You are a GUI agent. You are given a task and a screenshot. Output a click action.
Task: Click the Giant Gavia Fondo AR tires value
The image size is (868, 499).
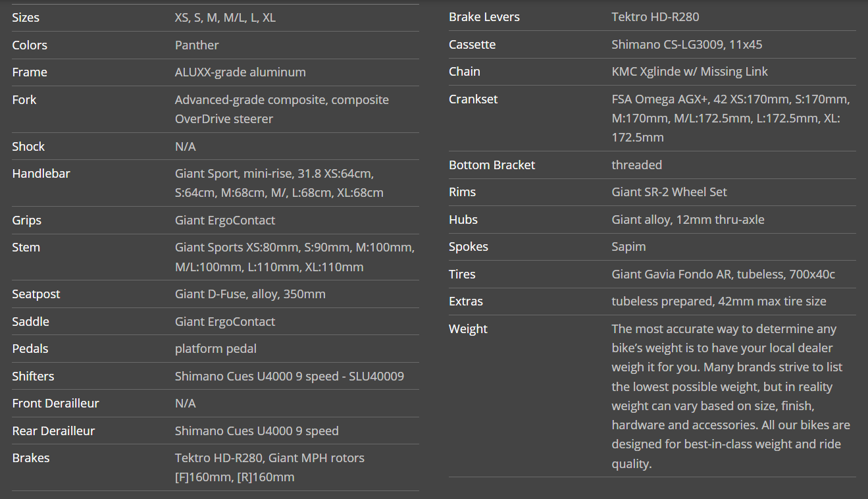click(723, 275)
